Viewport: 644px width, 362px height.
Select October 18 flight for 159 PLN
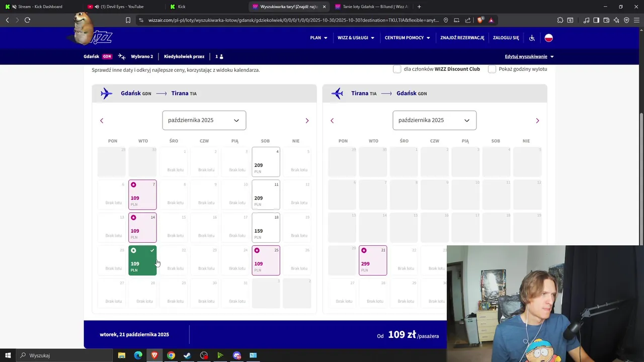(x=266, y=227)
